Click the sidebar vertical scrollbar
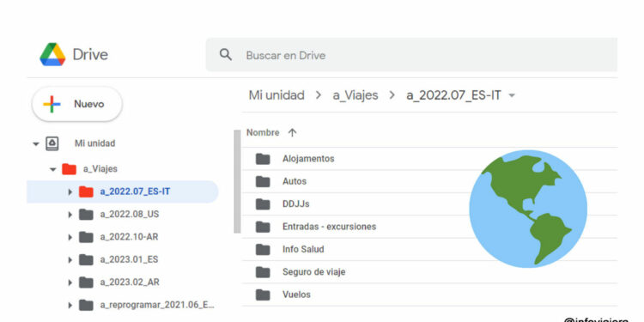Image resolution: width=644 pixels, height=322 pixels. coord(237,181)
